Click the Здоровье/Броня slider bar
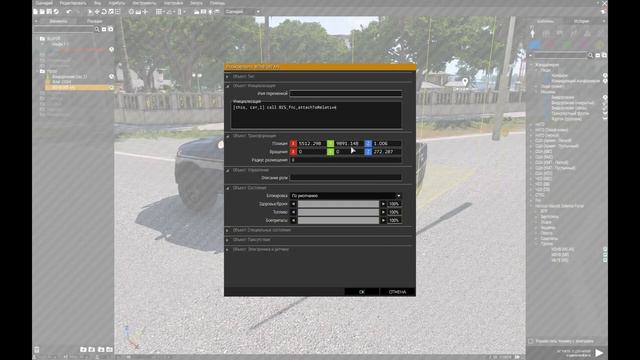The height and width of the screenshot is (360, 640). [338, 204]
